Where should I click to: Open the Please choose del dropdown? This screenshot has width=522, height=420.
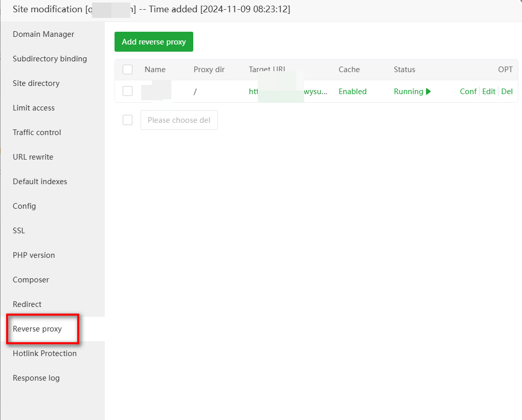(x=179, y=120)
